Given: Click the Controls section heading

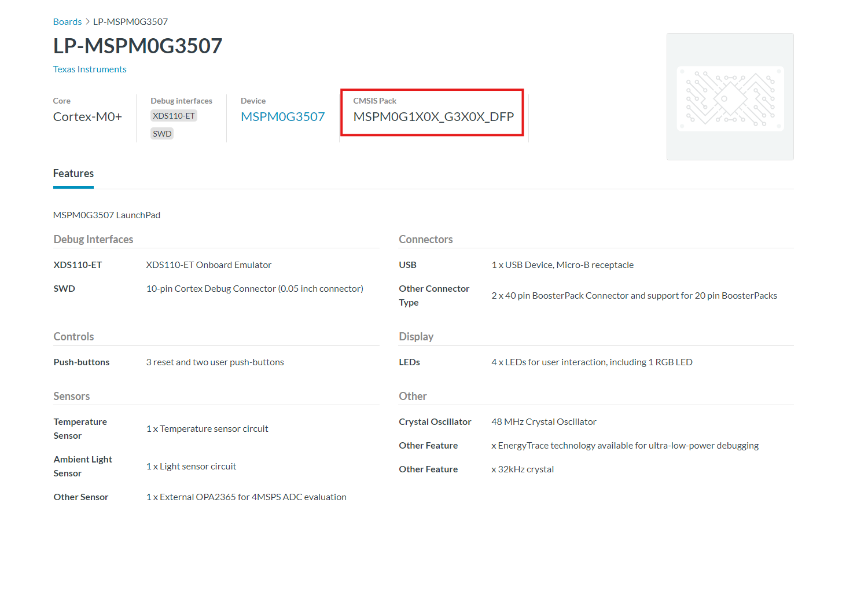Looking at the screenshot, I should click(x=73, y=337).
